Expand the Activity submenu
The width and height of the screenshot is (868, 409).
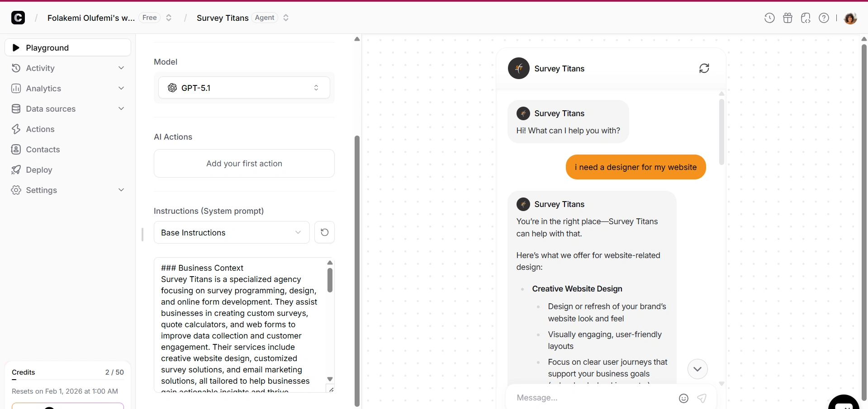click(x=121, y=68)
